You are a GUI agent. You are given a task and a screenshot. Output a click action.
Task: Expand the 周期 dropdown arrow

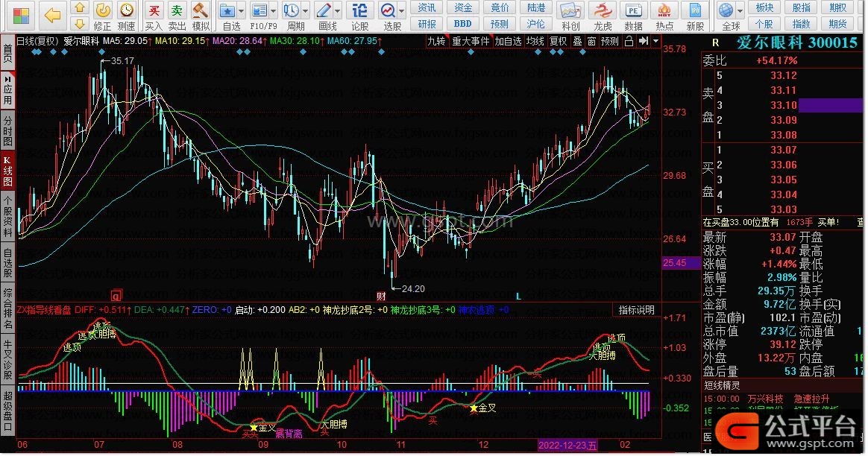(x=306, y=10)
